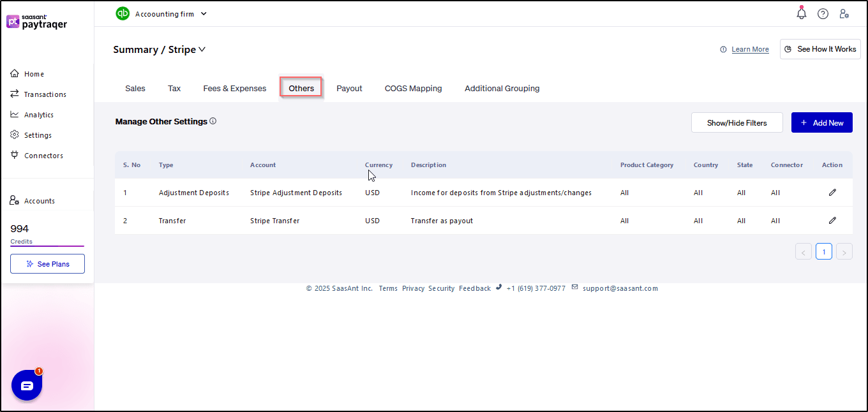Screen dimensions: 868x412
Task: Click the Settings gear icon
Action: pyautogui.click(x=15, y=135)
